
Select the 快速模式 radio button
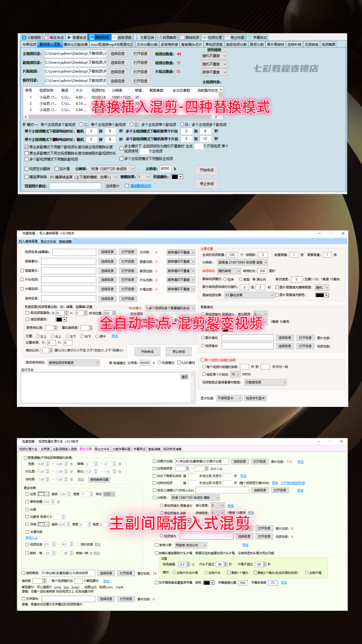click(159, 363)
